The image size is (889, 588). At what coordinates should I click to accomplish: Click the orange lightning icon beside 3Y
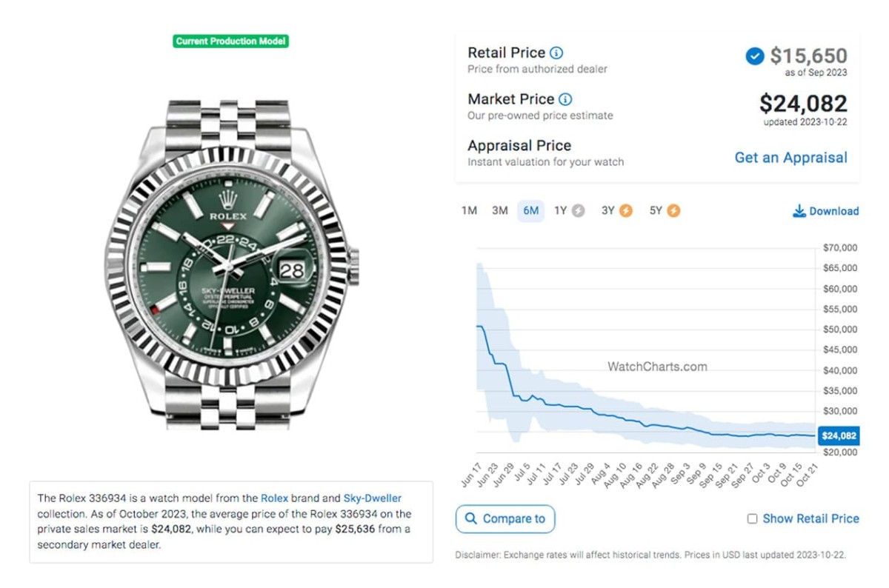tap(626, 211)
